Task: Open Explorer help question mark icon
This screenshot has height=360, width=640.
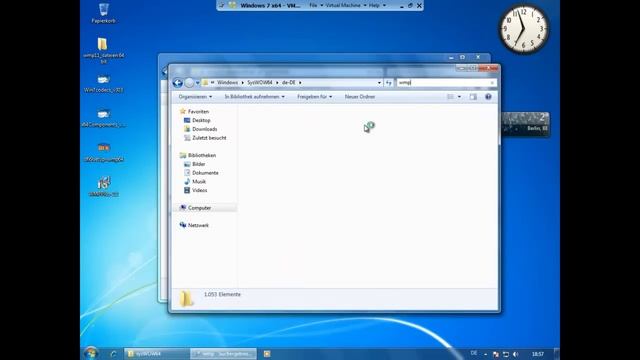Action: point(488,97)
